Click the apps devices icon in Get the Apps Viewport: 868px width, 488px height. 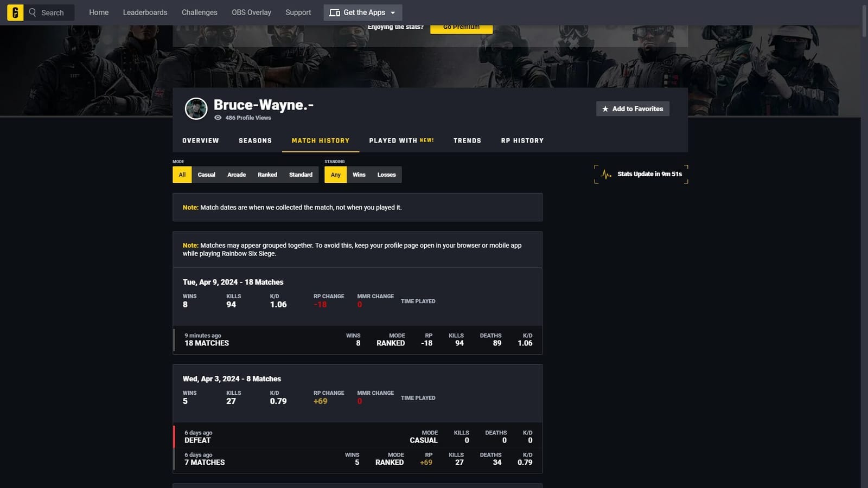pyautogui.click(x=334, y=12)
